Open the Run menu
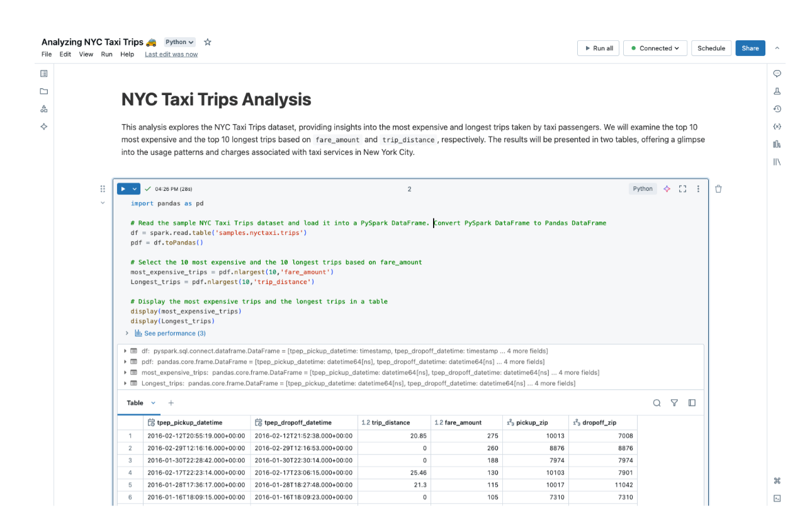The image size is (812, 527). click(106, 54)
